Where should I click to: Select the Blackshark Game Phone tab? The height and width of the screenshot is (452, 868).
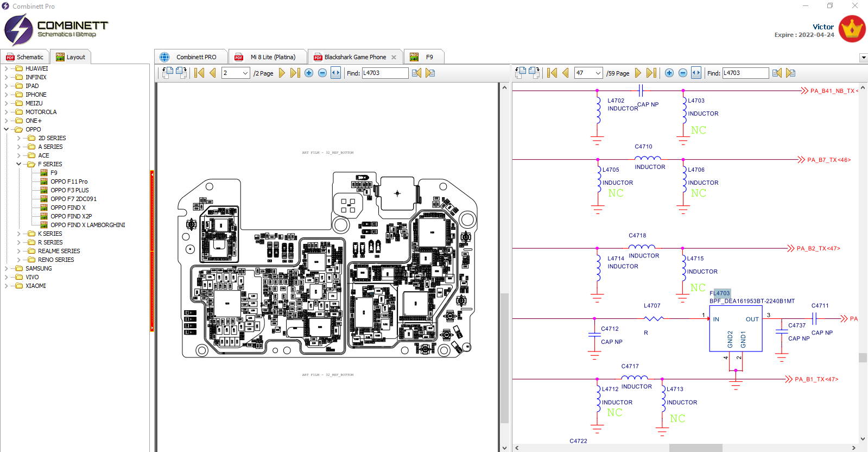pos(355,57)
